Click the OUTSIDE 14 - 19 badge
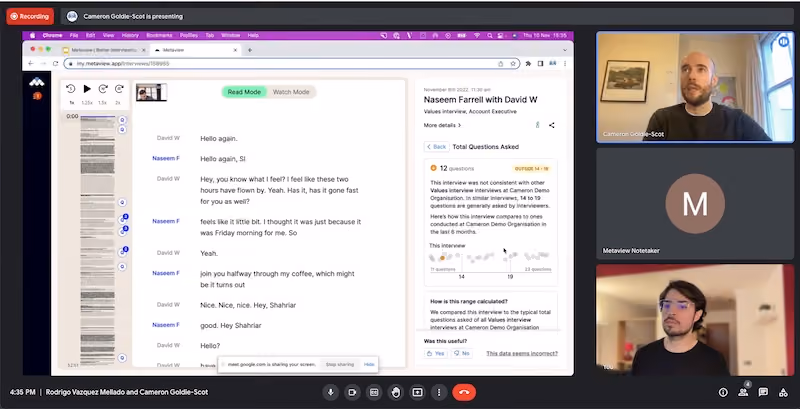The height and width of the screenshot is (409, 800). [x=532, y=168]
